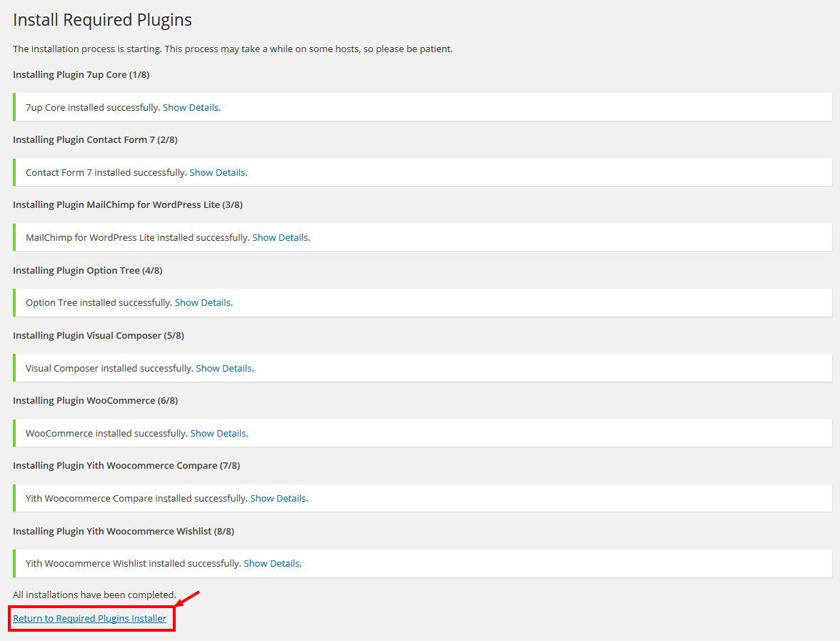Click 'Installing Plugin Yith Woocommerce Wishlist (8/8)' text
The height and width of the screenshot is (641, 840).
123,531
